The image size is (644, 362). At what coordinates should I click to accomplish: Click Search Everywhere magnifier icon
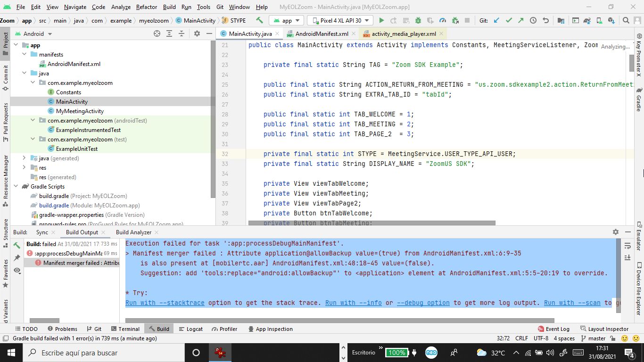(626, 20)
